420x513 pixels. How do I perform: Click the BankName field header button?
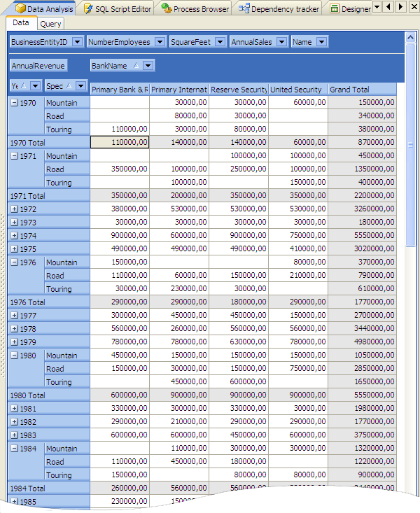[122, 66]
